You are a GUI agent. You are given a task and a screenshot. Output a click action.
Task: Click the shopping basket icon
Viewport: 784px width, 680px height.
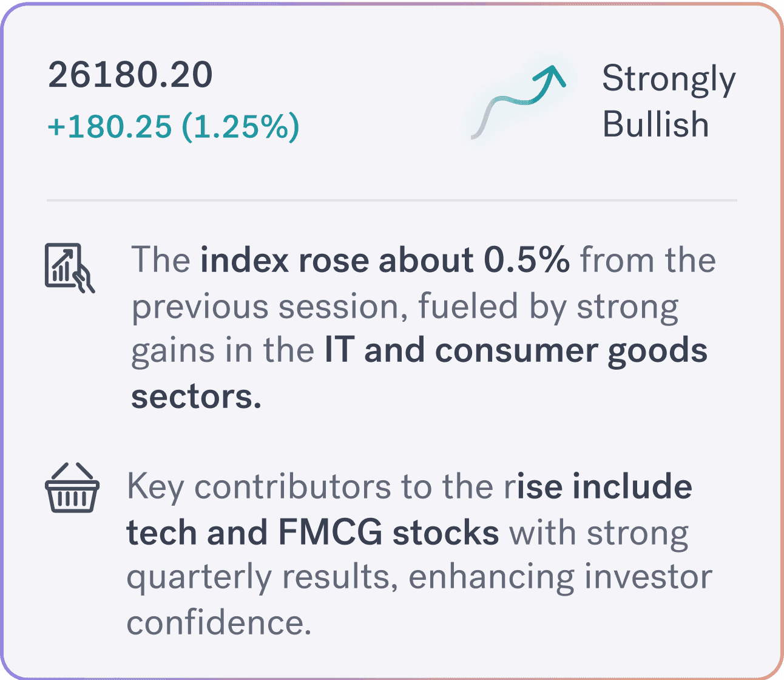pyautogui.click(x=72, y=489)
